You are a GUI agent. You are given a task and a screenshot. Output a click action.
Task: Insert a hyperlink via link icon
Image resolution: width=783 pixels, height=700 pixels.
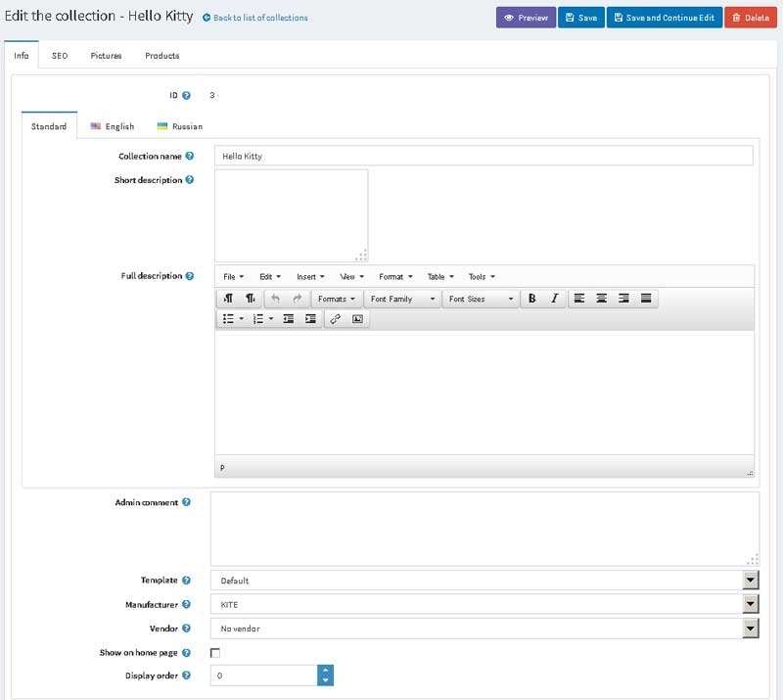pyautogui.click(x=335, y=319)
